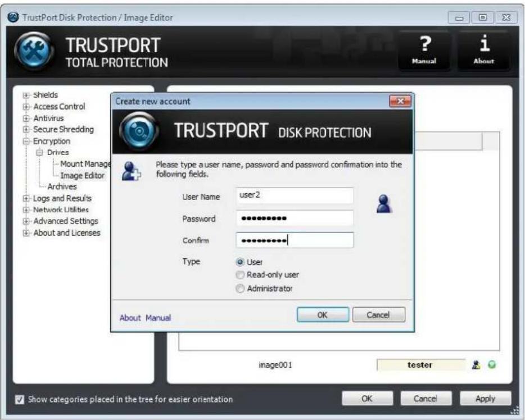Open the About info icon in header
This screenshot has height=420, width=525.
pyautogui.click(x=483, y=50)
